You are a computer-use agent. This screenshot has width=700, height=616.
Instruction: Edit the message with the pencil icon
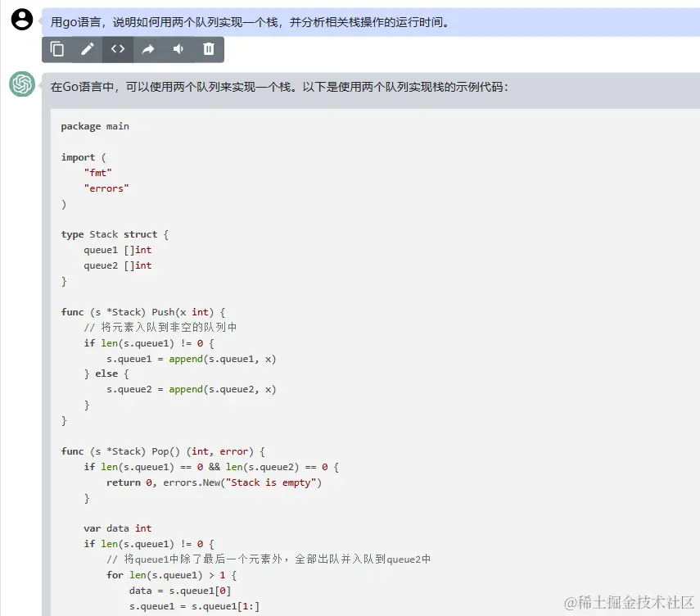pyautogui.click(x=88, y=49)
